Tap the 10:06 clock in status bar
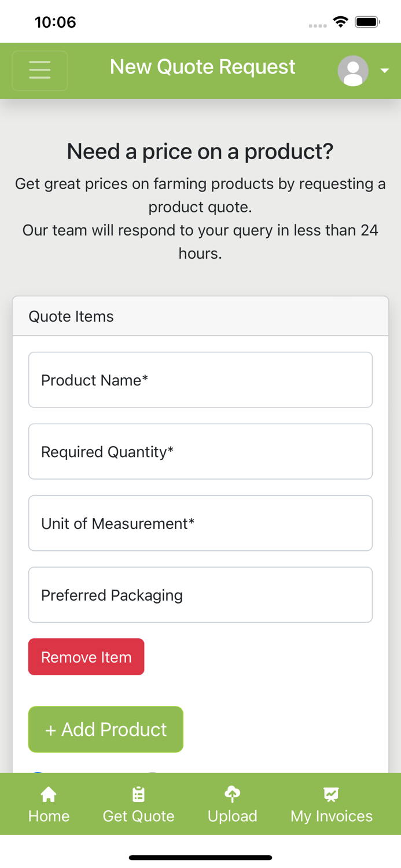Viewport: 401px width, 868px height. (56, 22)
